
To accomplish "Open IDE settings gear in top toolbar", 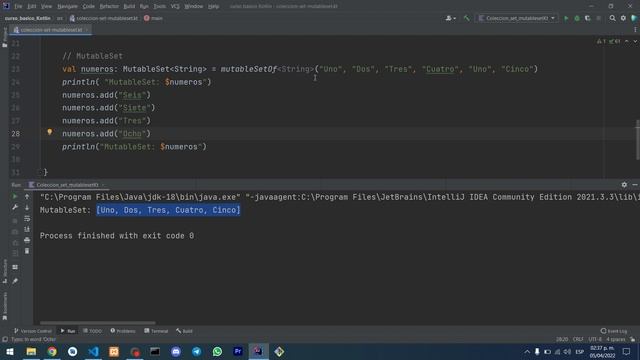I will tap(623, 18).
